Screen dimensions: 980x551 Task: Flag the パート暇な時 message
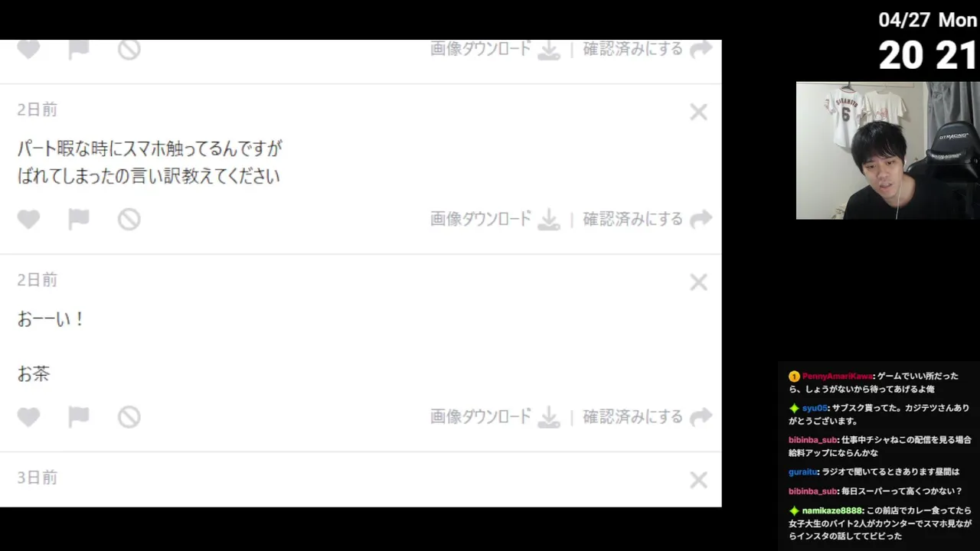click(79, 220)
